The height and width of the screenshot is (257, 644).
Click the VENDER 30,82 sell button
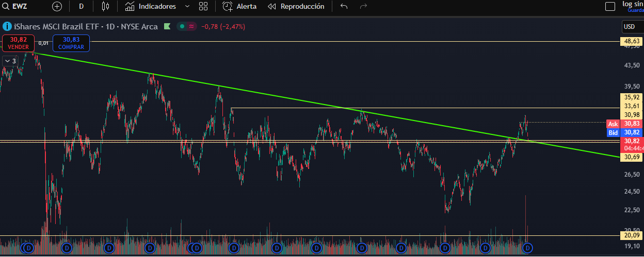click(x=18, y=43)
